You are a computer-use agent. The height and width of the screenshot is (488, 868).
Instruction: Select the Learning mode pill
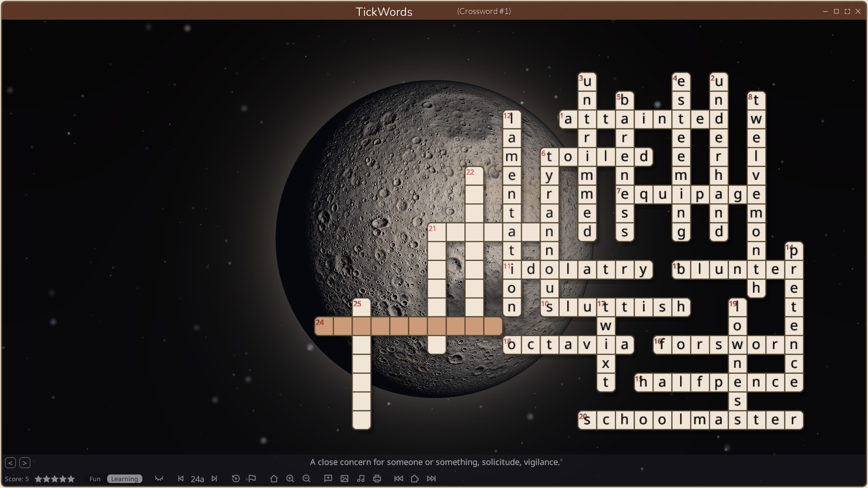click(125, 479)
